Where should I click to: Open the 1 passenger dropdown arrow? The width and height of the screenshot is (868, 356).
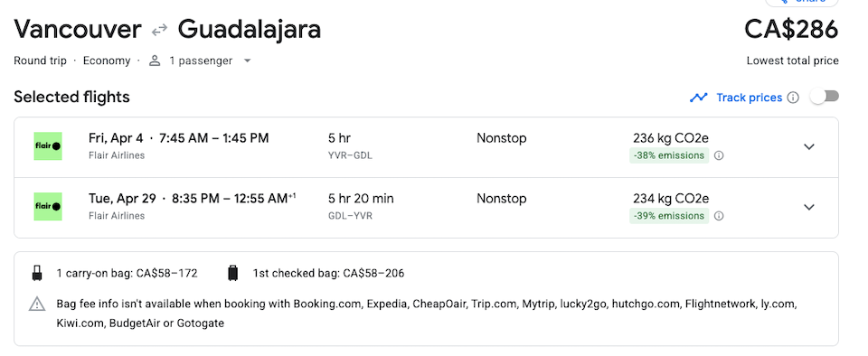click(x=248, y=61)
